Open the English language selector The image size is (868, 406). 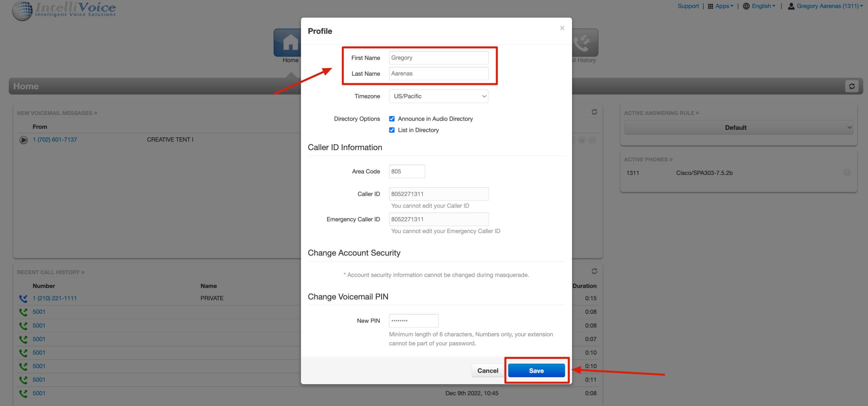pyautogui.click(x=759, y=6)
